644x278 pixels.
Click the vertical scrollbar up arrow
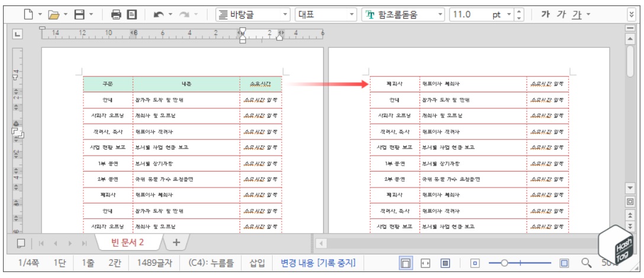630,38
